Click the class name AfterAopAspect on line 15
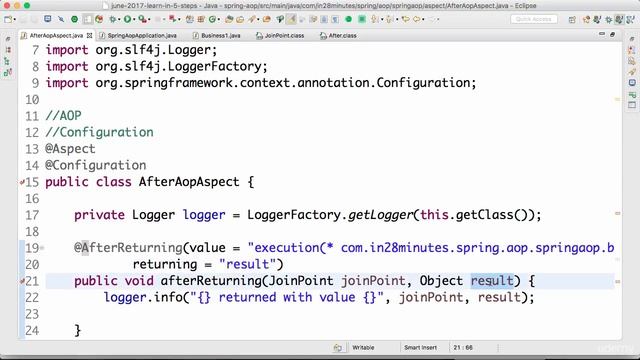This screenshot has width=640, height=360. click(x=189, y=182)
